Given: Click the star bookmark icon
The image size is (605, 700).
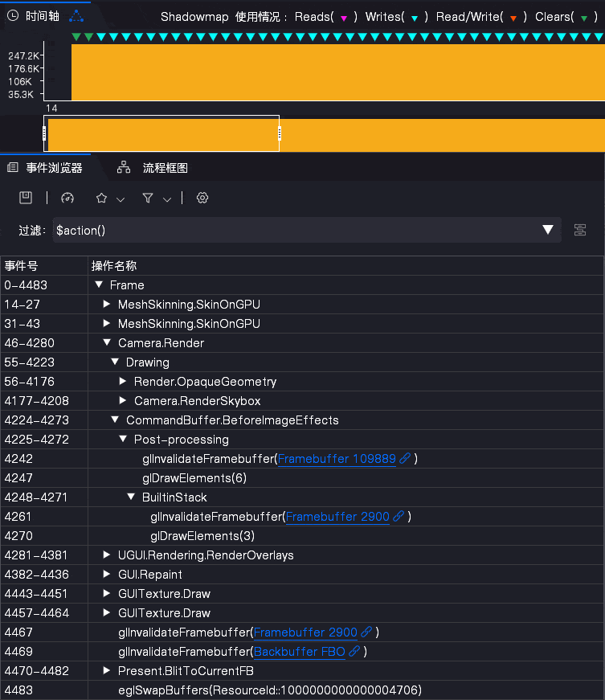Looking at the screenshot, I should (102, 198).
